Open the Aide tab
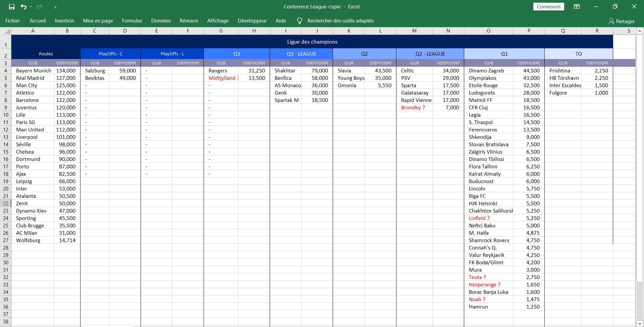 (281, 21)
